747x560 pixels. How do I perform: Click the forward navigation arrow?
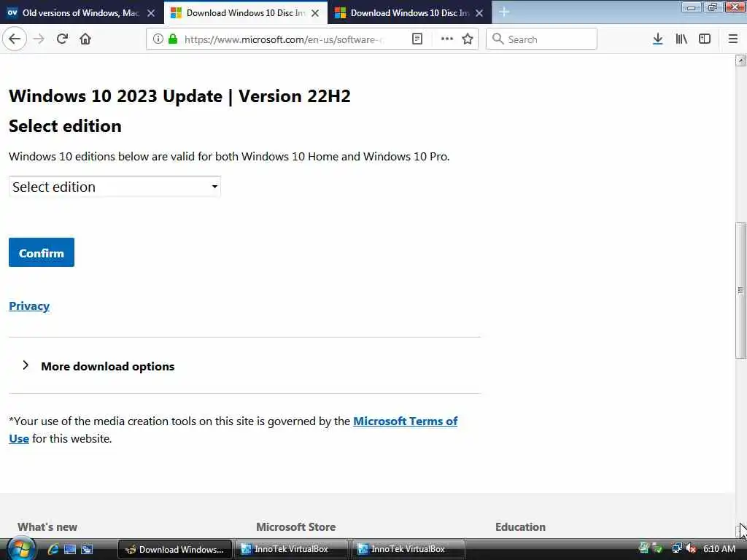pyautogui.click(x=39, y=39)
